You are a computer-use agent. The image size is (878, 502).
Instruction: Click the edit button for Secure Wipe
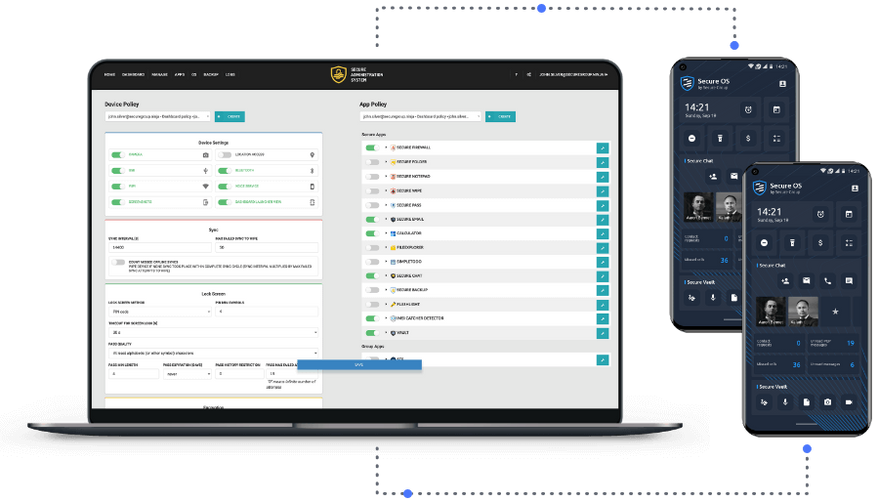603,191
